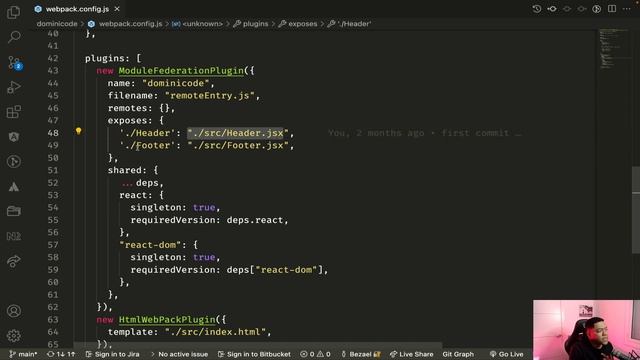Open More Actions ellipsis in editor toolbar
Screen dimensions: 640x360
pyautogui.click(x=627, y=9)
